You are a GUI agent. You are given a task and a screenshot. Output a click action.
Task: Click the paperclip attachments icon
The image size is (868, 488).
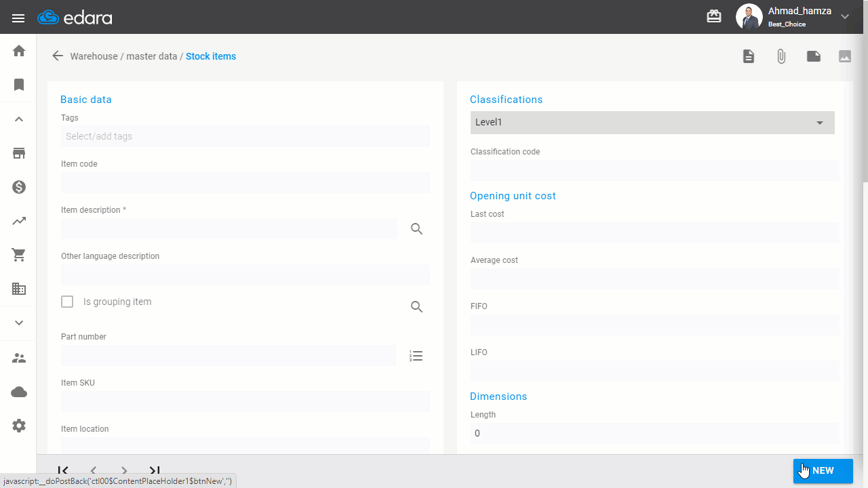[781, 56]
